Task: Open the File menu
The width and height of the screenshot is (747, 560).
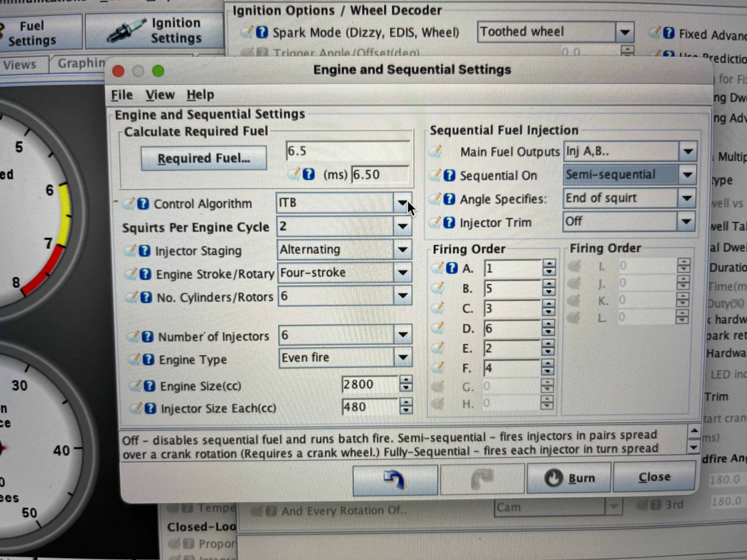Action: point(122,95)
